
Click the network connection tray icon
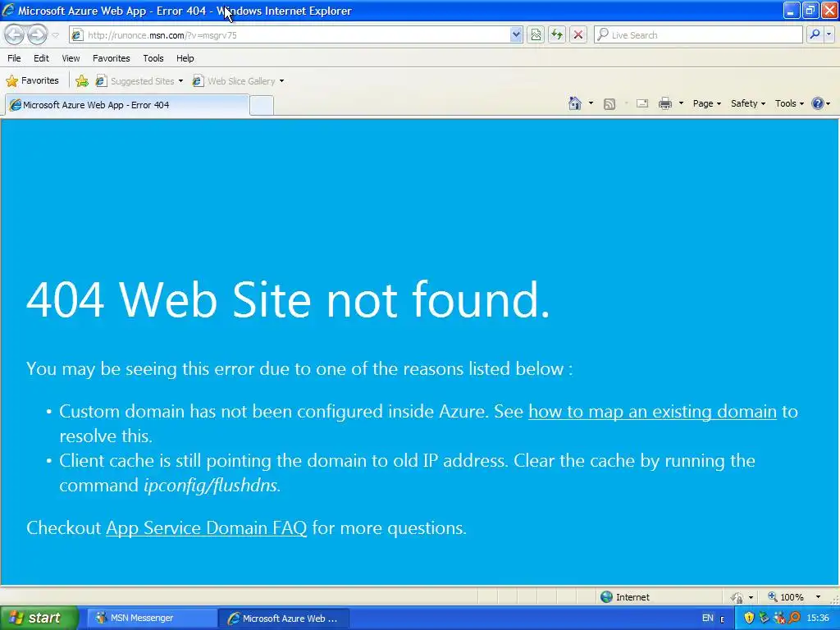pos(764,619)
